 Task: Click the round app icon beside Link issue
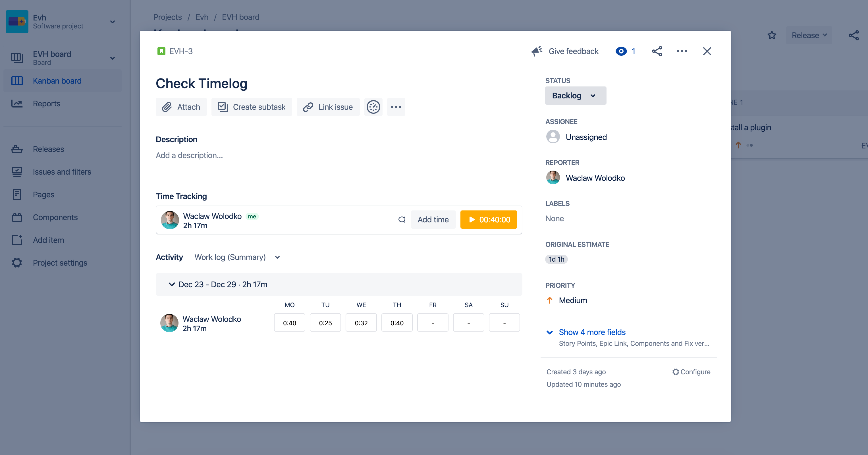coord(373,107)
